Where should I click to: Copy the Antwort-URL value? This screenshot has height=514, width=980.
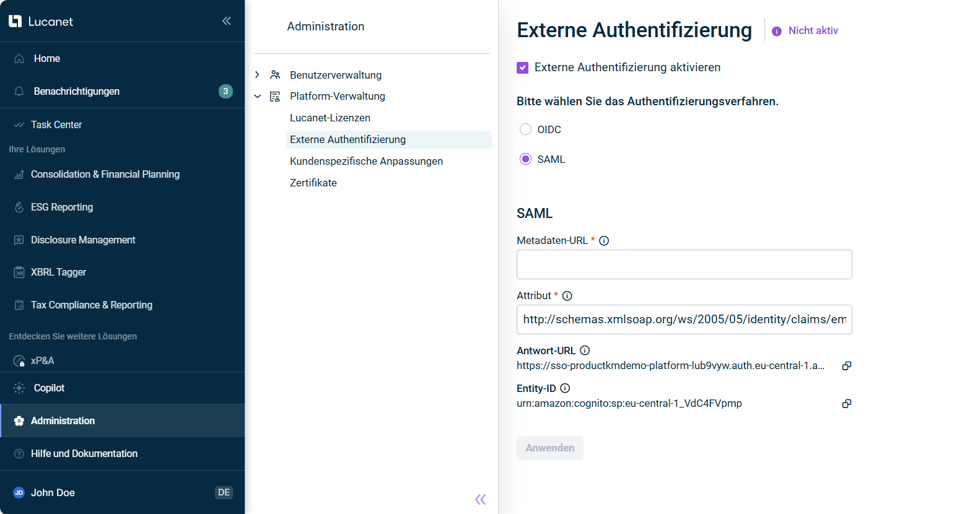click(847, 366)
